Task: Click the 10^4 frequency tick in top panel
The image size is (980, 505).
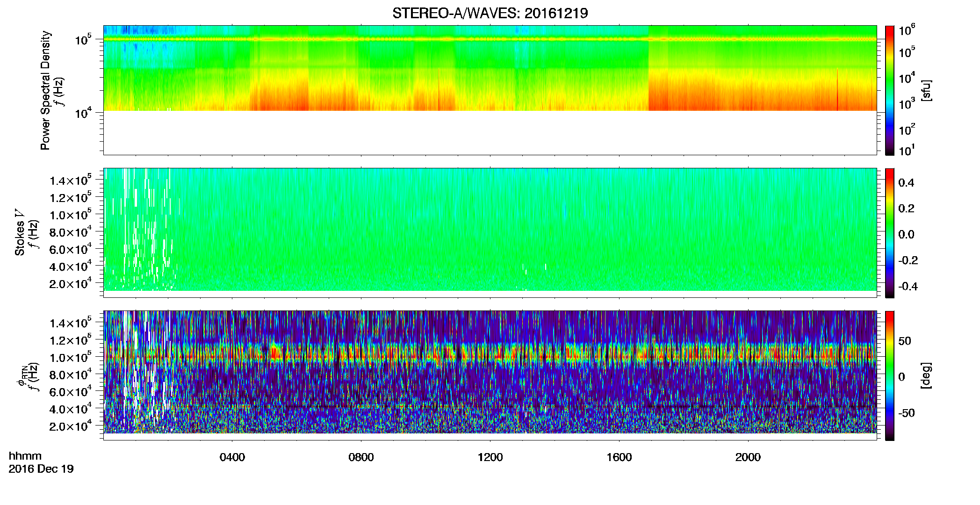Action: (x=83, y=113)
